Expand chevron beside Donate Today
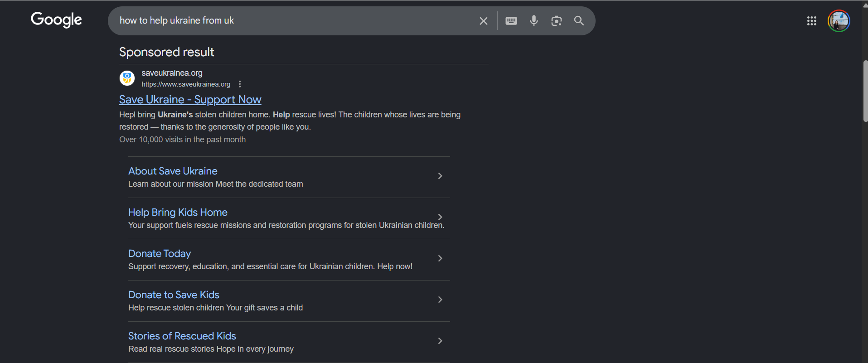 pyautogui.click(x=440, y=258)
